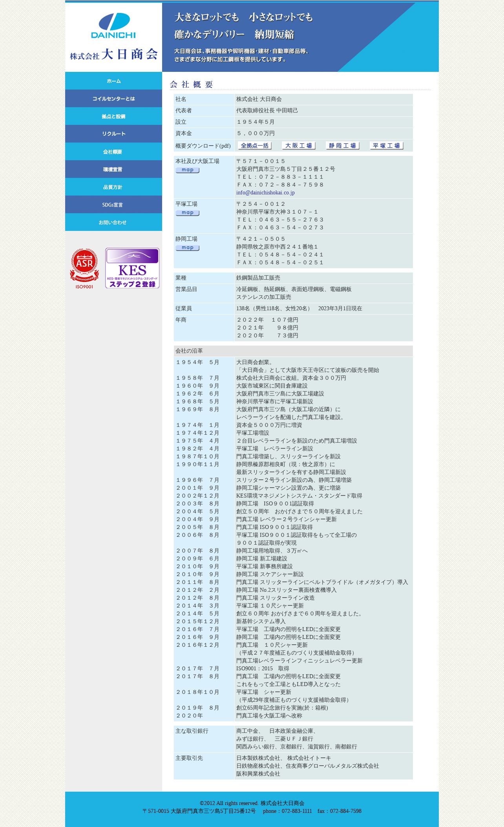Download the 全拠点一括 overview PDF
The width and height of the screenshot is (504, 827).
(x=255, y=146)
